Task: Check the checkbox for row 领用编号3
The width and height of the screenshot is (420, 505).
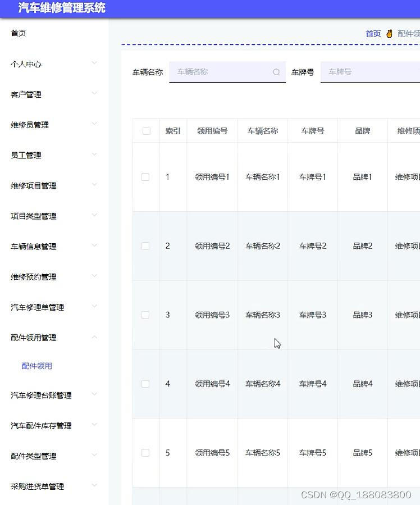Action: pyautogui.click(x=145, y=315)
